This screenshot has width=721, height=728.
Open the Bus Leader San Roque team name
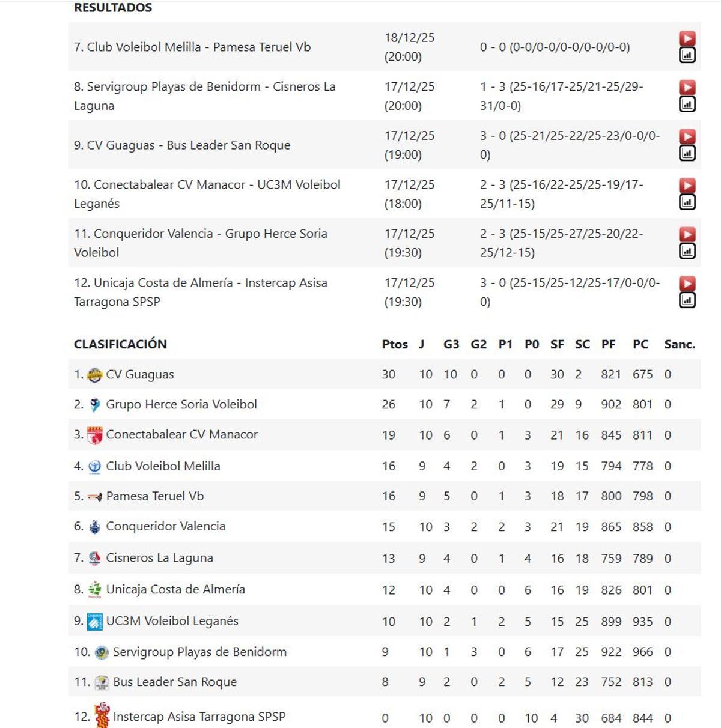point(174,682)
